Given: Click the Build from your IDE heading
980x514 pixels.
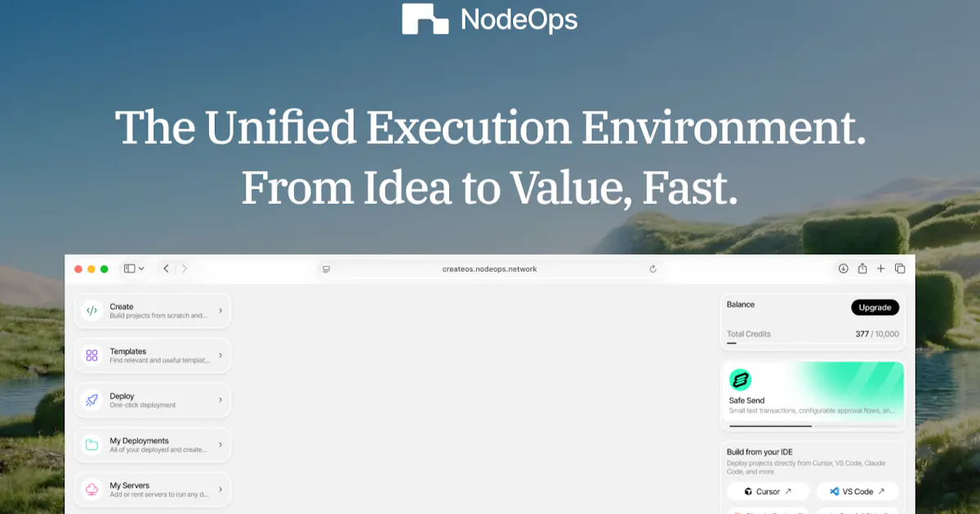Looking at the screenshot, I should 759,452.
